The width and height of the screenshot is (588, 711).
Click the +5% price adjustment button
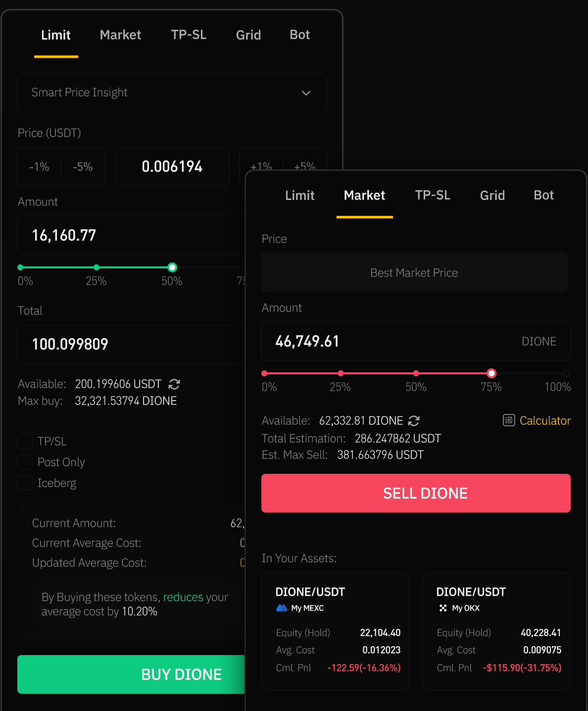coord(305,166)
